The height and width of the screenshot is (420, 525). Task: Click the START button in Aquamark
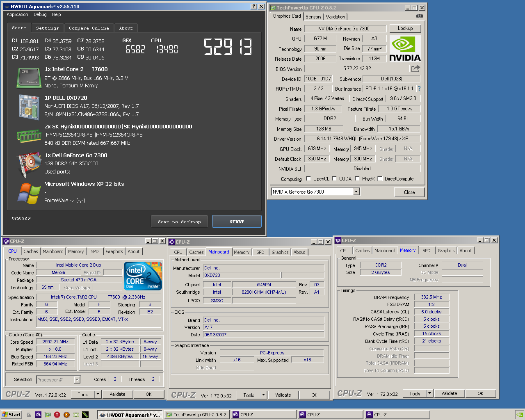237,221
